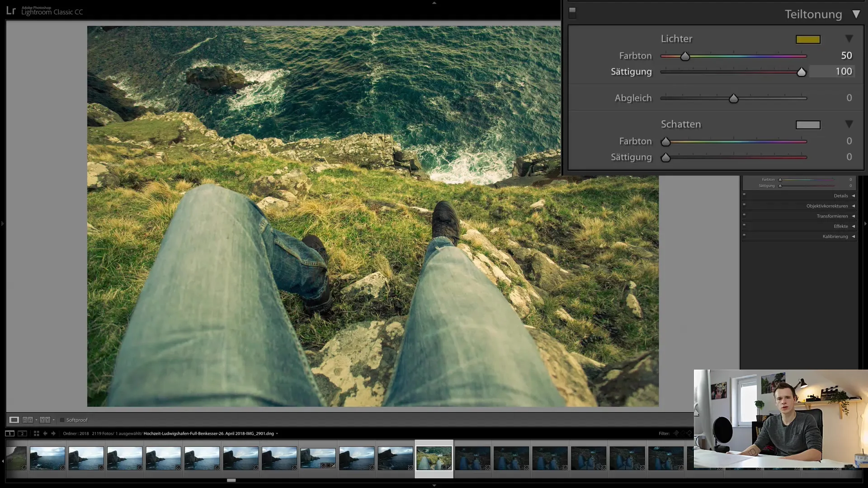Expand the Schatten color picker triangle

point(849,124)
